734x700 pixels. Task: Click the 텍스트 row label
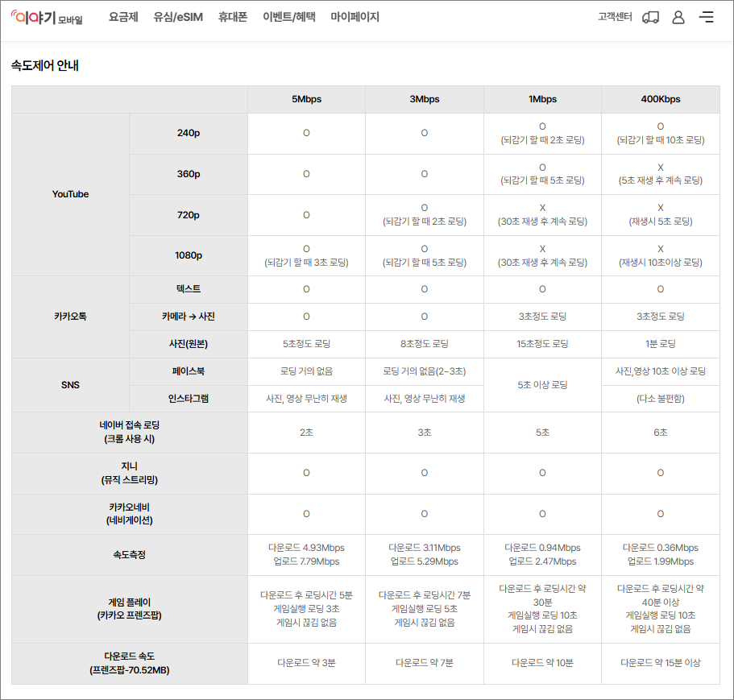[189, 289]
